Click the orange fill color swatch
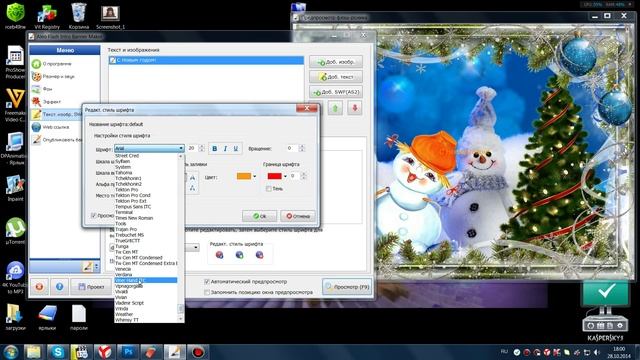Image resolution: width=640 pixels, height=360 pixels. coord(244,176)
